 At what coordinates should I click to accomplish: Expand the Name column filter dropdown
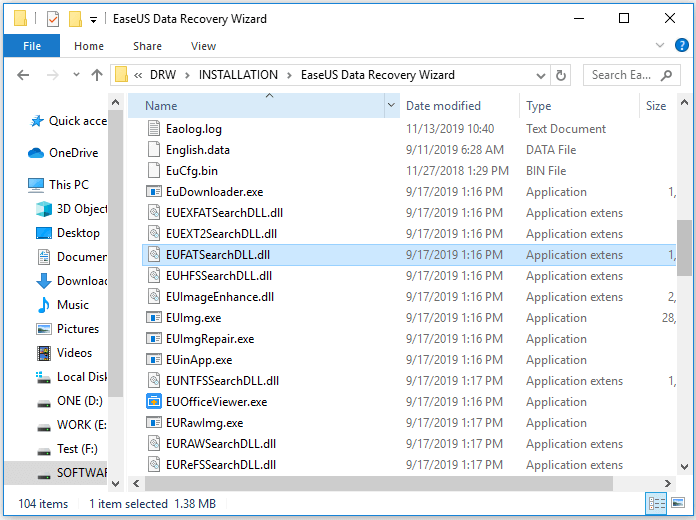pos(391,106)
